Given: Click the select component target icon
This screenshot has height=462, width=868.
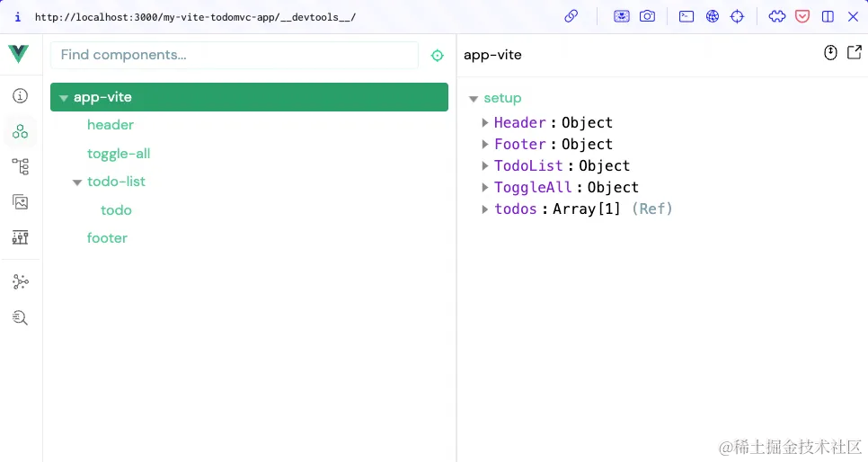Looking at the screenshot, I should (x=438, y=56).
